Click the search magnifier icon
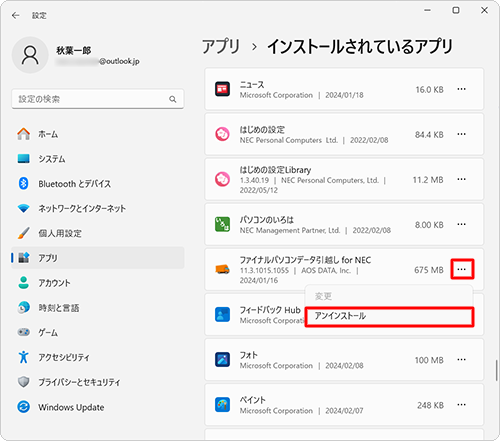500x441 pixels. [x=173, y=99]
